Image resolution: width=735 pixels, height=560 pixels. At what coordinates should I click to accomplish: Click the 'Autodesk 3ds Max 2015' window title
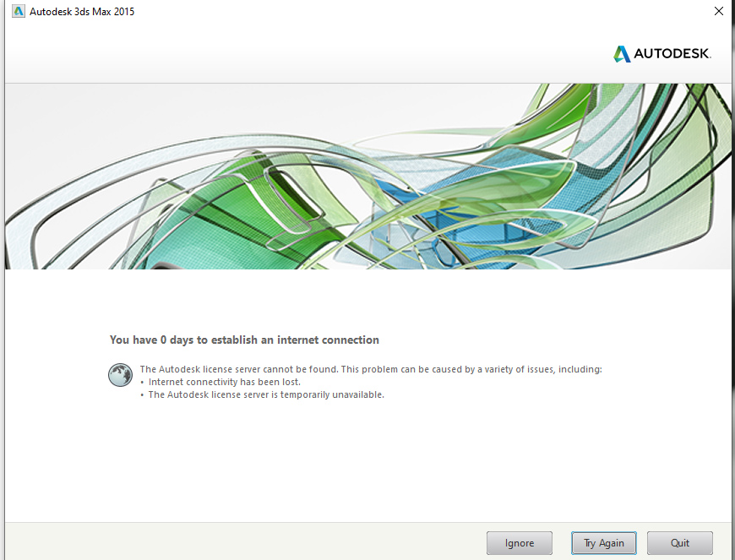pos(82,12)
